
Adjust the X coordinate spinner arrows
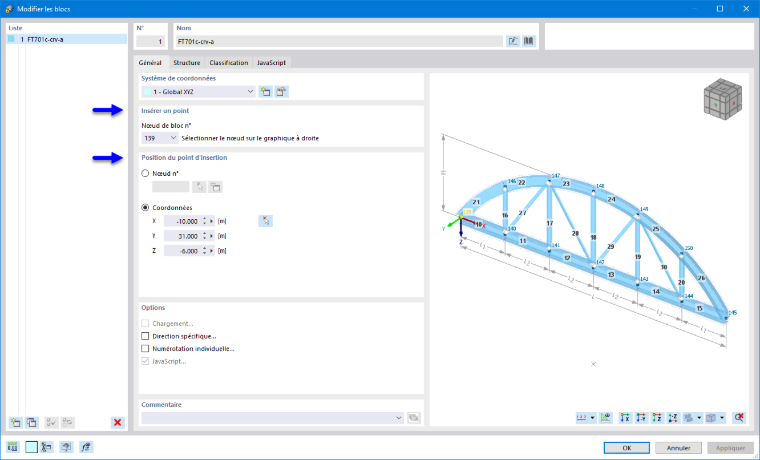click(x=205, y=221)
